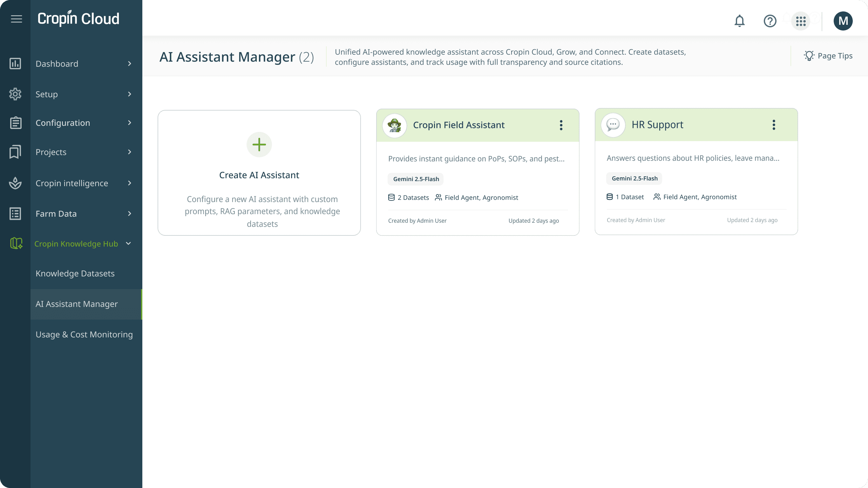Click the datasets icon on HR Support card
This screenshot has height=488, width=868.
click(610, 197)
